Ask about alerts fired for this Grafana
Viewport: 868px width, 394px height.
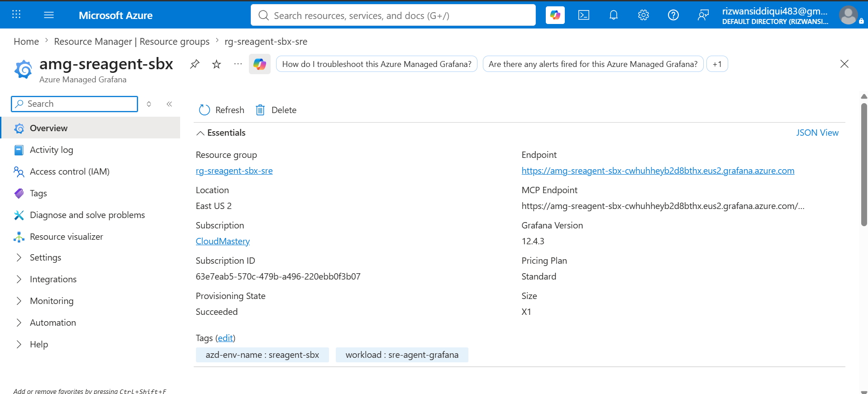(593, 64)
